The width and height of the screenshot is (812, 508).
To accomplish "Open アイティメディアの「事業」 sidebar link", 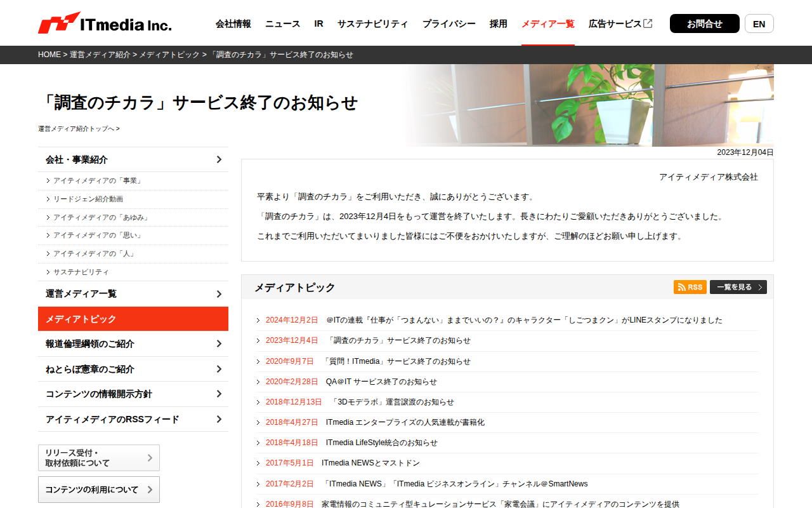I will [x=98, y=181].
